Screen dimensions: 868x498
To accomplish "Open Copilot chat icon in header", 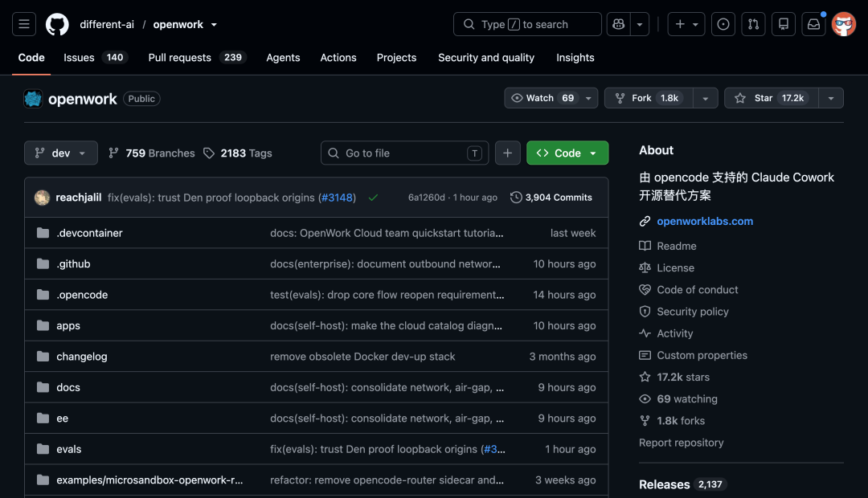I will click(618, 24).
